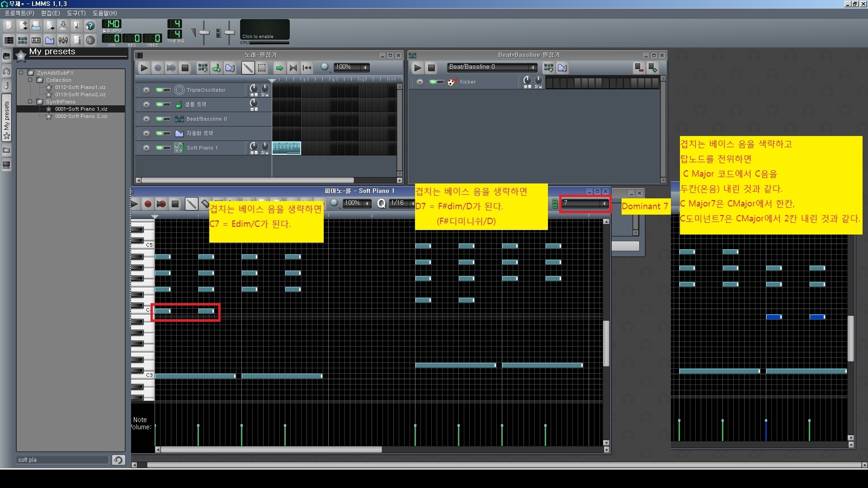Click the return-to-start behavior icon in Song Editor
The width and height of the screenshot is (868, 488).
[x=307, y=68]
